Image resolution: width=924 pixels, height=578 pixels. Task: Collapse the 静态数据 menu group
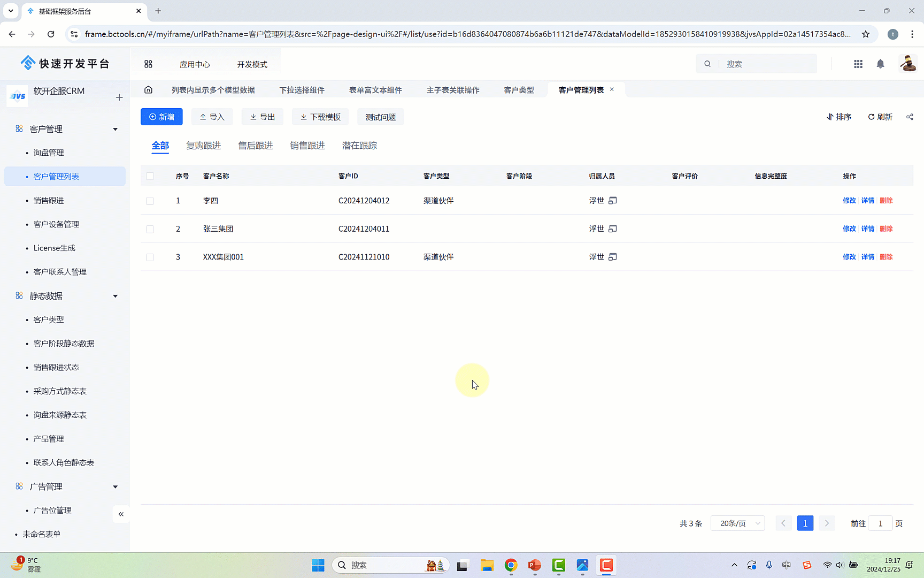(115, 296)
